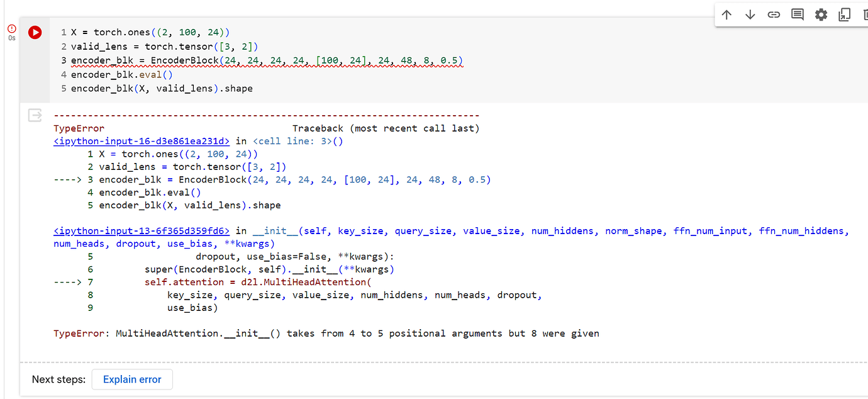Click the red error exclamation indicator
Image resolution: width=868 pixels, height=399 pixels.
11,28
